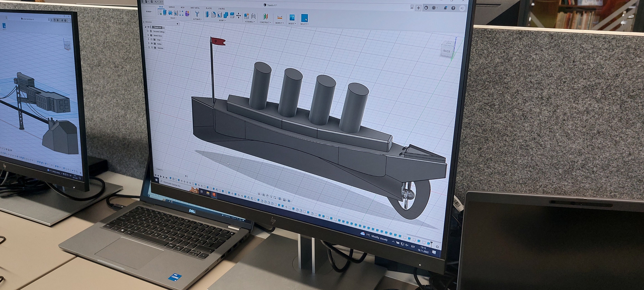Open the AUTOMATE dropdown menu

pos(197,19)
